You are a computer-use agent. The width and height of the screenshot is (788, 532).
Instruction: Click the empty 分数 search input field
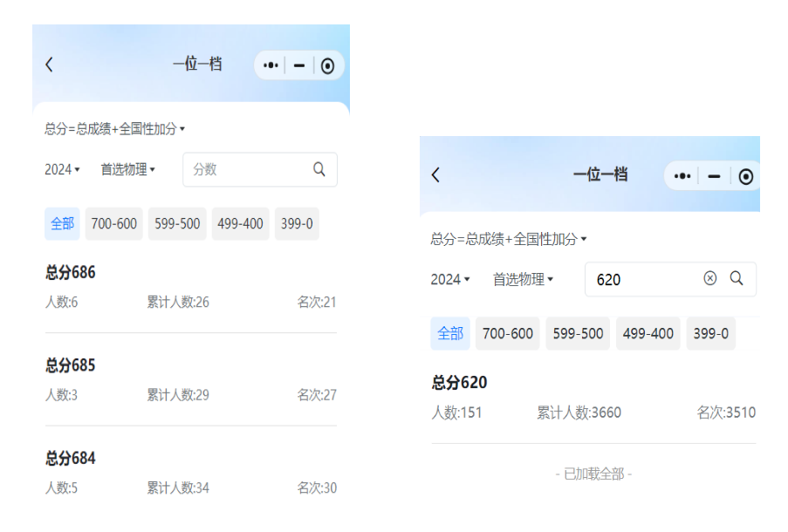click(246, 169)
